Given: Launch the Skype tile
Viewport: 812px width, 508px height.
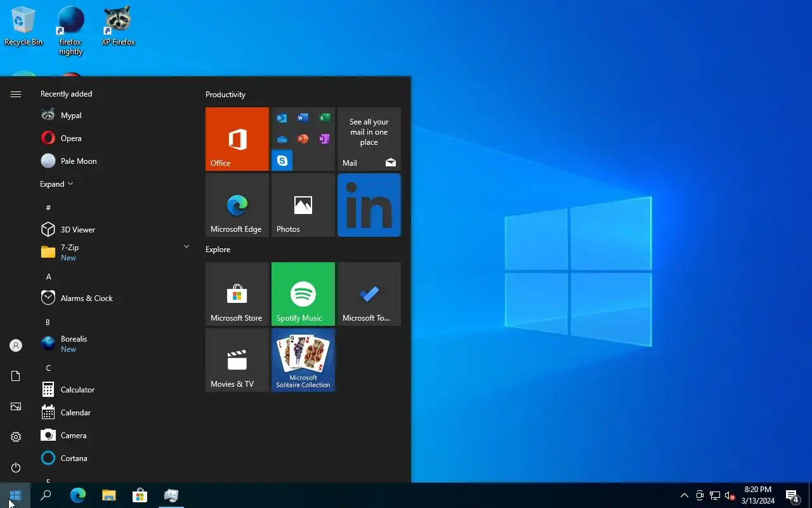Looking at the screenshot, I should pos(282,161).
